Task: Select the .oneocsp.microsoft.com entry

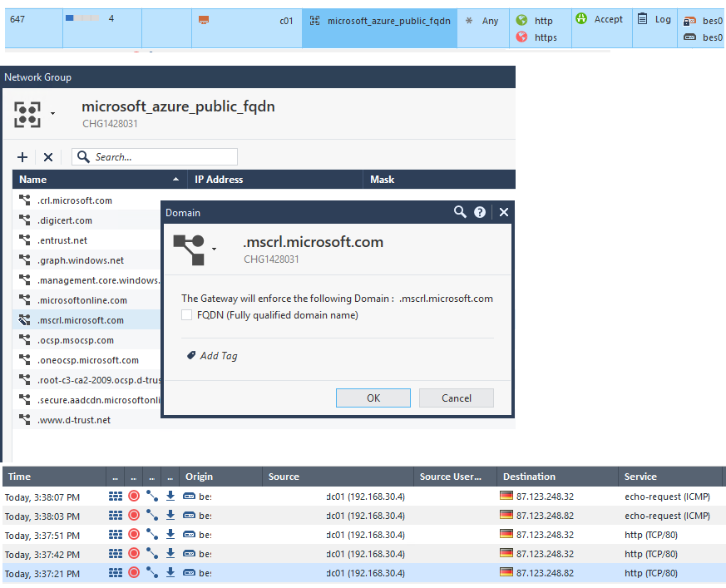Action: point(86,360)
